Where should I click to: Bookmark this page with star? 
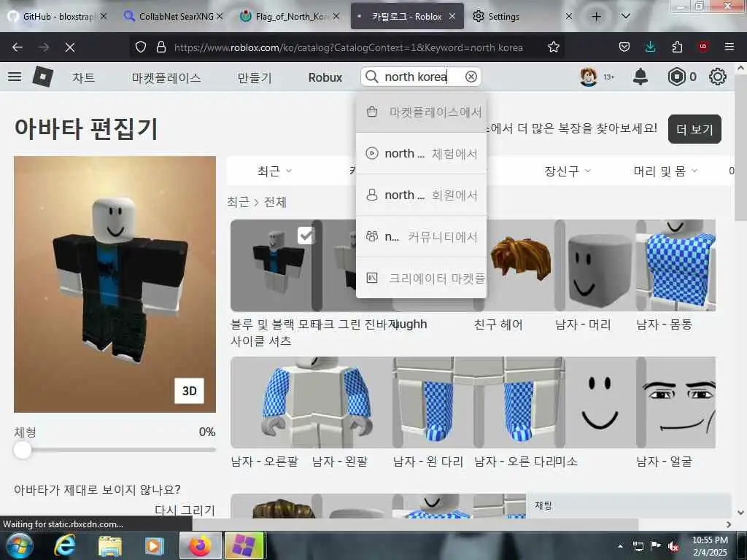tap(553, 47)
